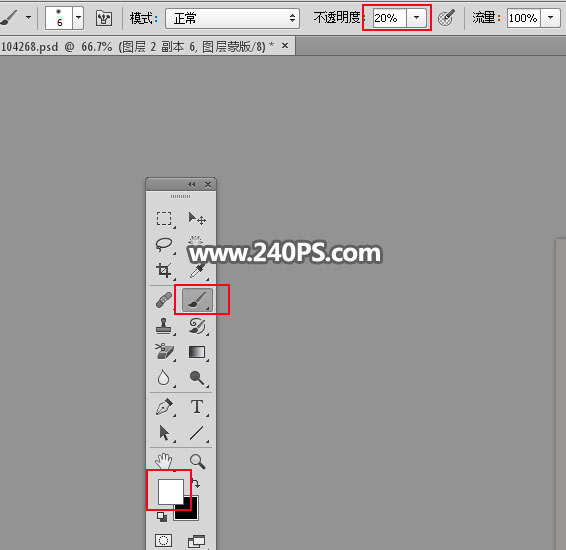Select the Brush tool in toolbox

click(x=197, y=300)
